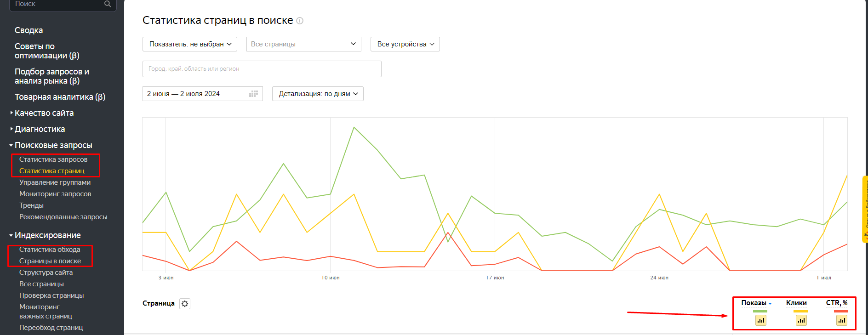Screen dimensions: 868x335
Task: Sort by CTR, % column header
Action: [837, 303]
